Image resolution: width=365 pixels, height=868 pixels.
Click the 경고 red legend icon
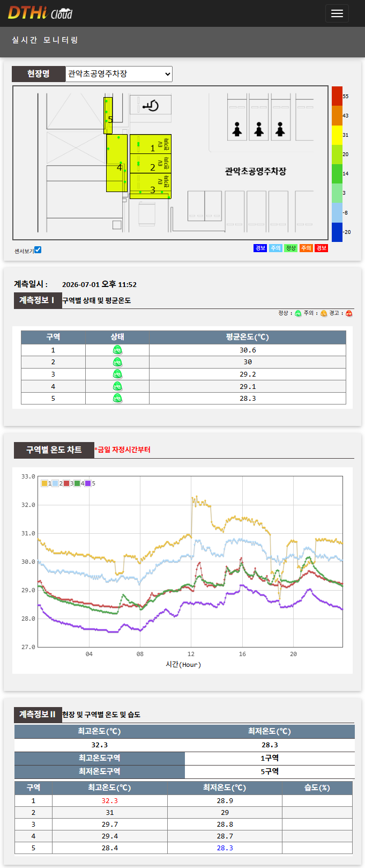click(x=349, y=313)
